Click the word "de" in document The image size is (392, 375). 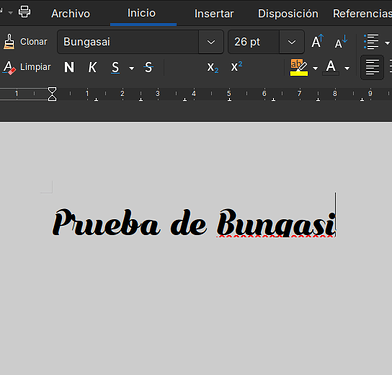pos(189,222)
